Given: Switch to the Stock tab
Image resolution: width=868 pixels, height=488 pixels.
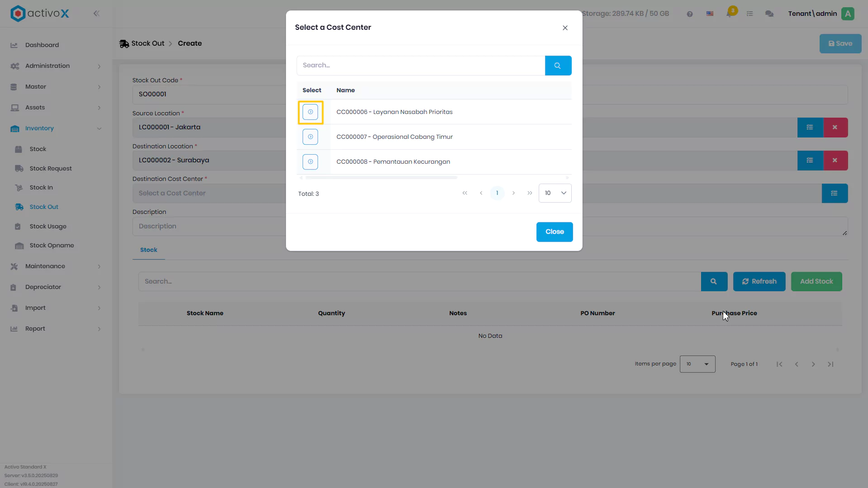Looking at the screenshot, I should click(x=148, y=250).
